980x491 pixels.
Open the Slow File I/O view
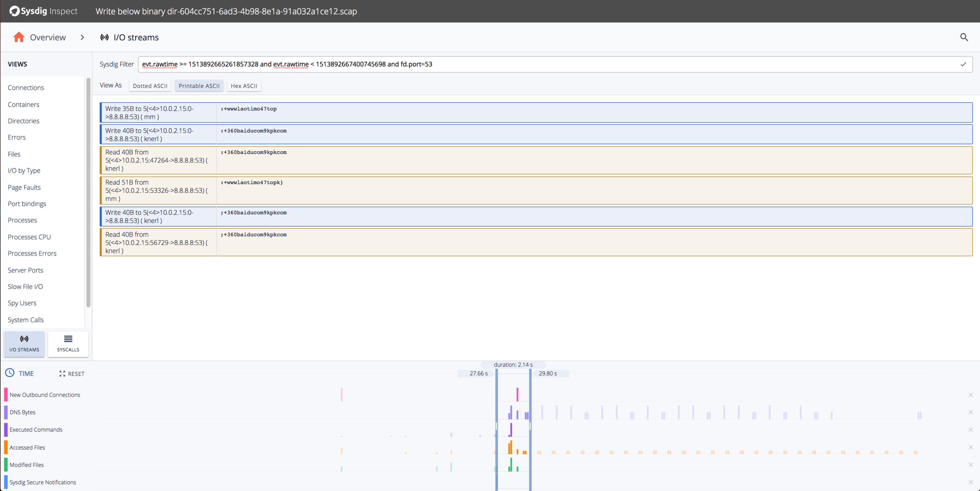(x=25, y=286)
